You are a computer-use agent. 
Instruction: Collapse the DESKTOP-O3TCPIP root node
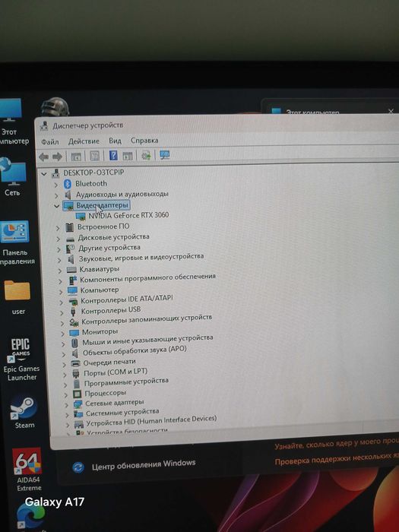(x=44, y=174)
